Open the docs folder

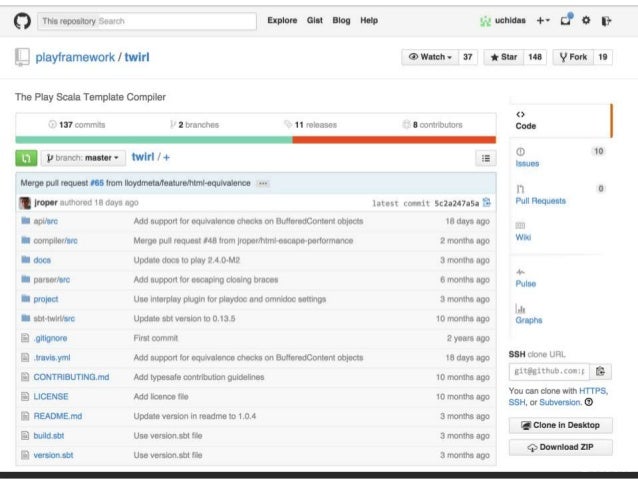tap(42, 260)
